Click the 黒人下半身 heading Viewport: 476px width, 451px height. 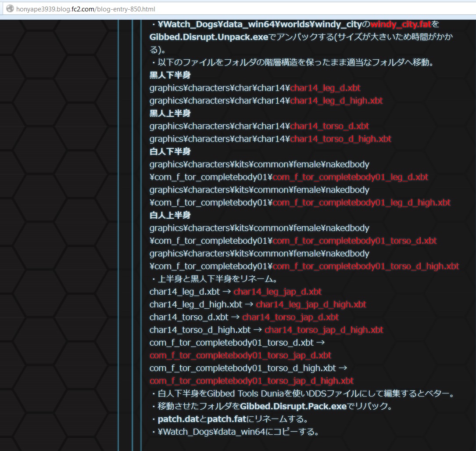[x=170, y=75]
